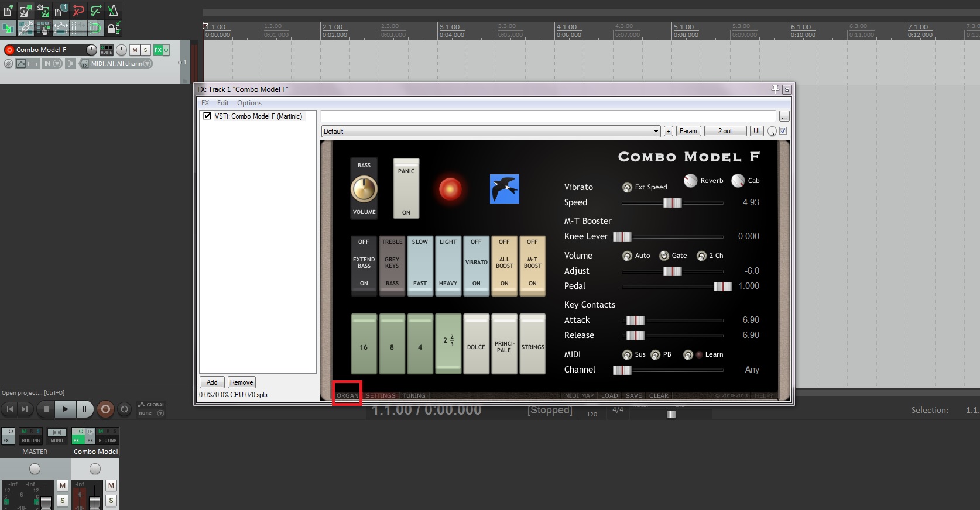This screenshot has height=510, width=980.
Task: Click the Remove button in the FX chain
Action: [241, 382]
